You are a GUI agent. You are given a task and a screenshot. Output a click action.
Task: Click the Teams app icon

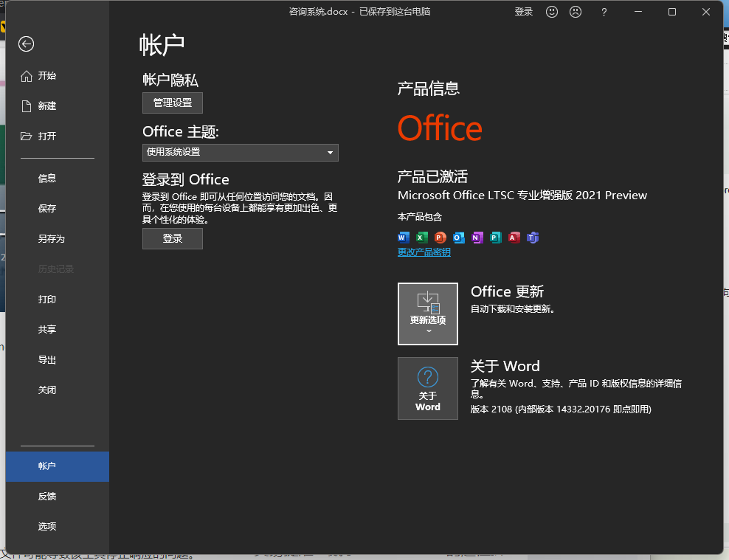(533, 238)
